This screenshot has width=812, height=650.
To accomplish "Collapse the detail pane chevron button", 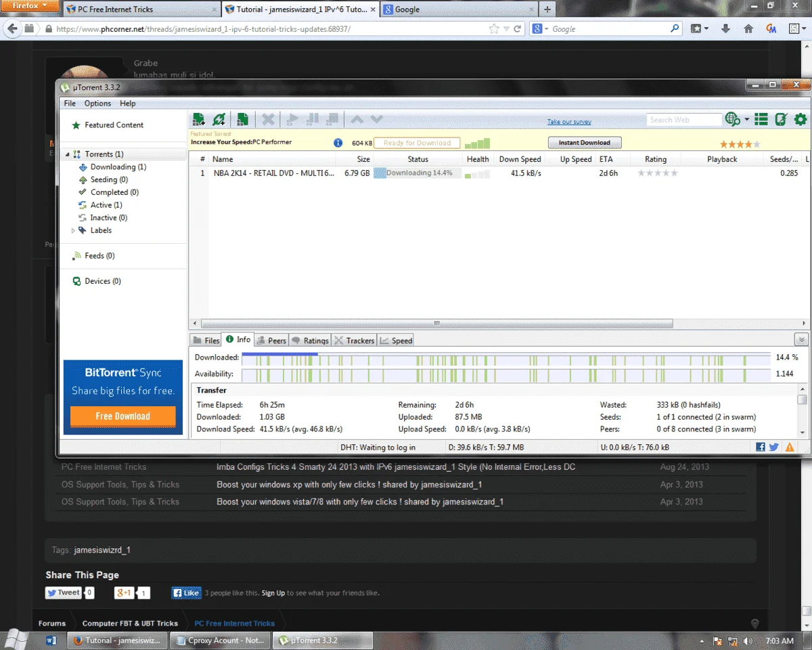I will pos(801,340).
